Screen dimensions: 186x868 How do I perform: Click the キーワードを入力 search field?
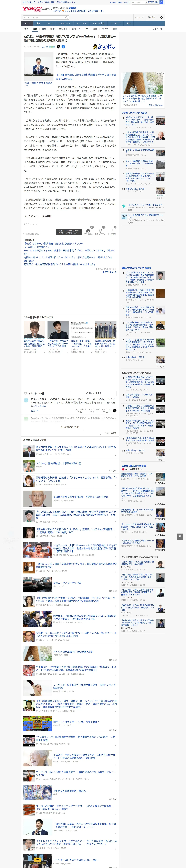pyautogui.click(x=44, y=18)
